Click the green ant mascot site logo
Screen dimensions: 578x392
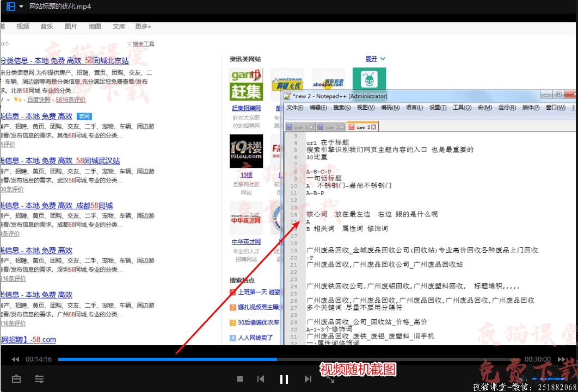[x=369, y=79]
